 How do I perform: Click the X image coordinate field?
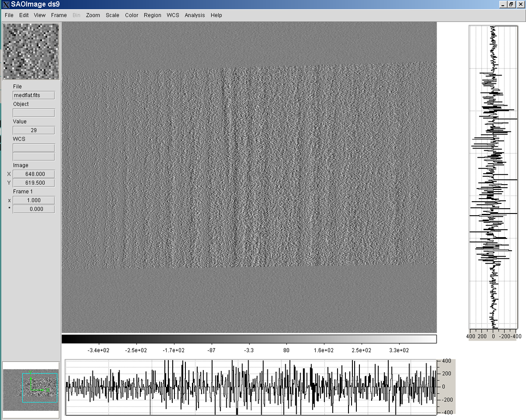[x=33, y=174]
